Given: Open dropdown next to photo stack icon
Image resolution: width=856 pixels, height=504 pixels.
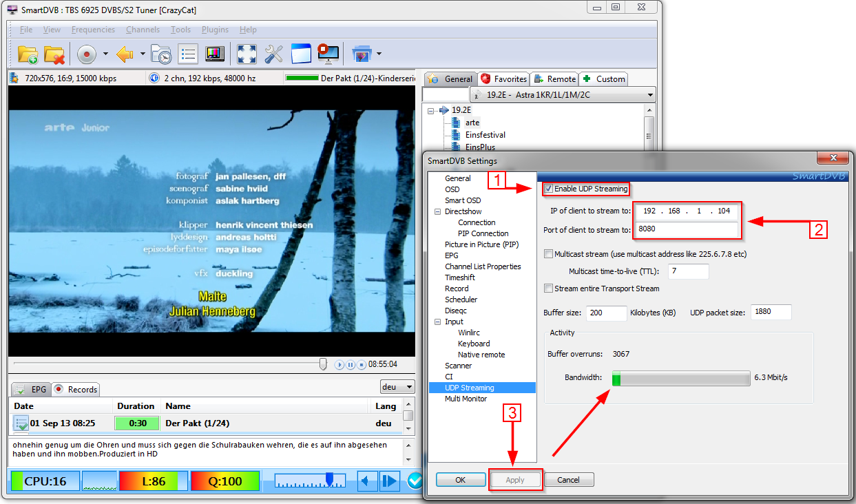Looking at the screenshot, I should [379, 54].
